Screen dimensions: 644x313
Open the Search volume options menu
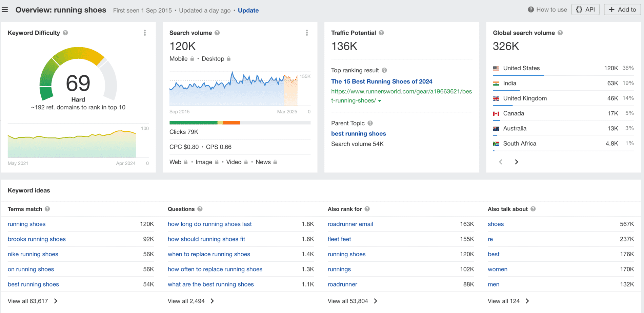307,33
